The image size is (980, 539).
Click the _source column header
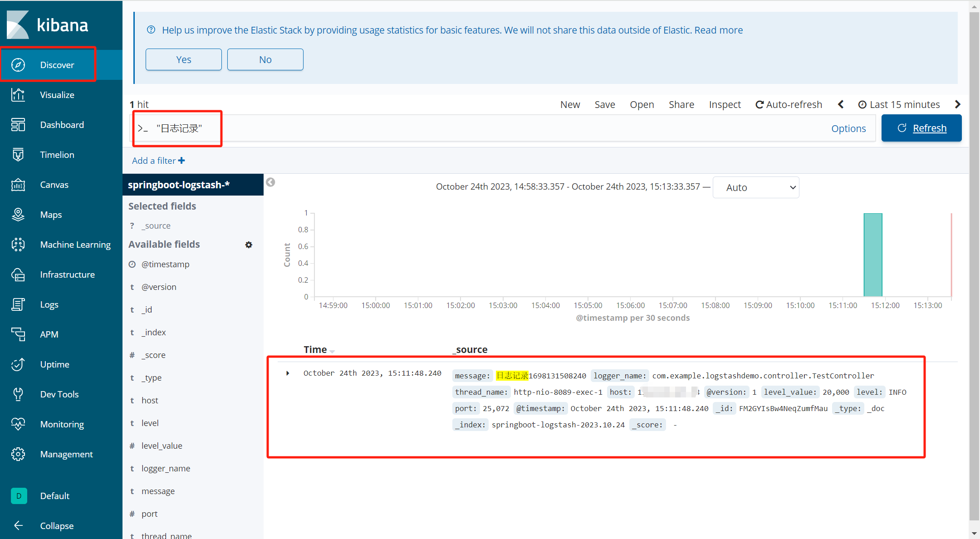click(470, 349)
